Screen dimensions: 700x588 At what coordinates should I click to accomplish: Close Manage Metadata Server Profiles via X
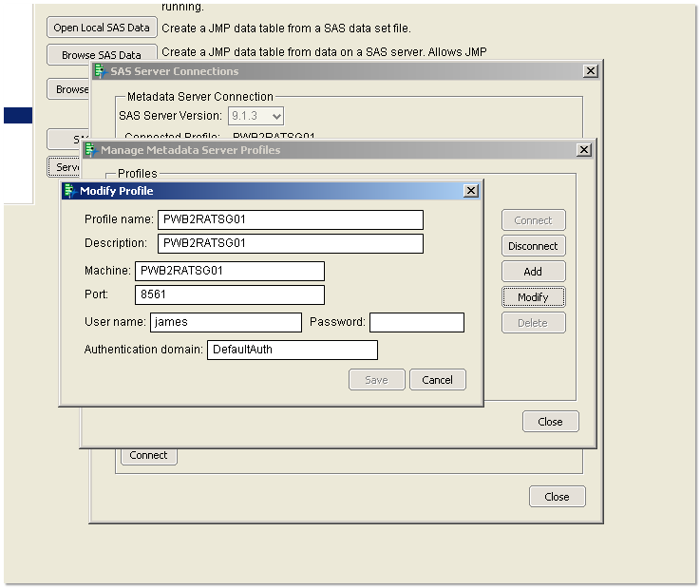[584, 150]
